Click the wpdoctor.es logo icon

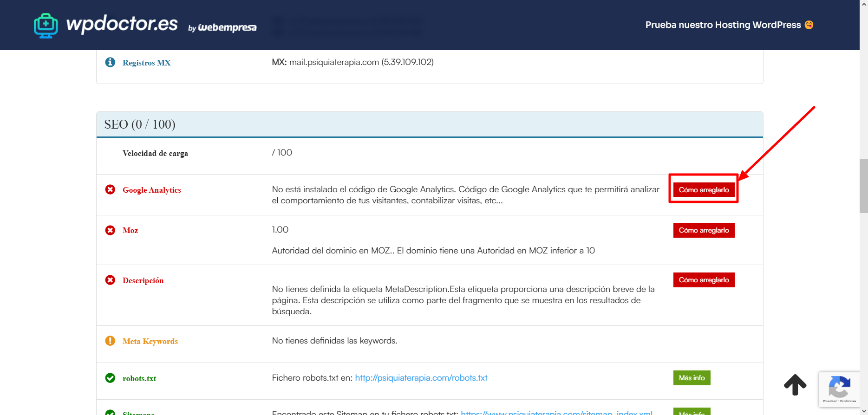[x=46, y=26]
